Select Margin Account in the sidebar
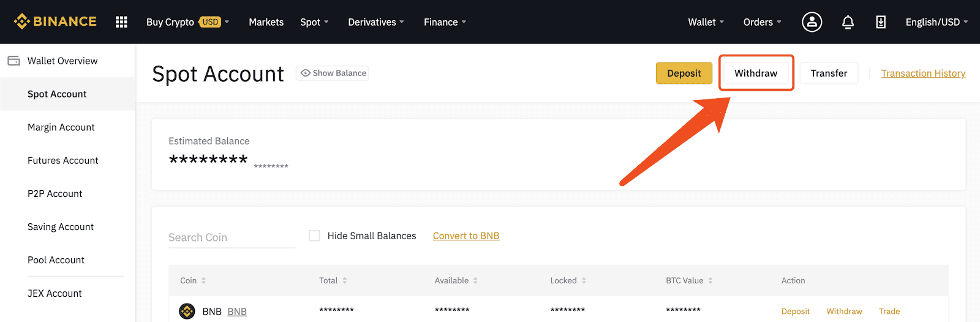Viewport: 980px width, 322px height. point(61,127)
